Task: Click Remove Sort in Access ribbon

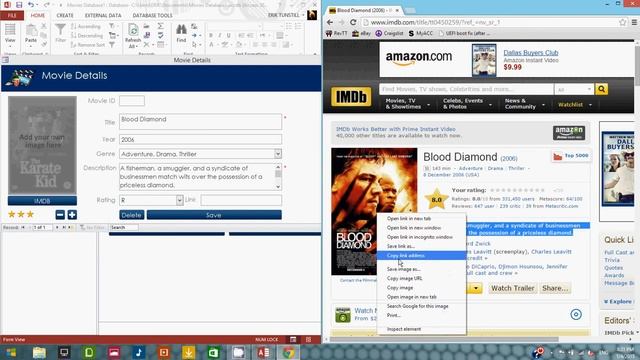Action: 88,44
